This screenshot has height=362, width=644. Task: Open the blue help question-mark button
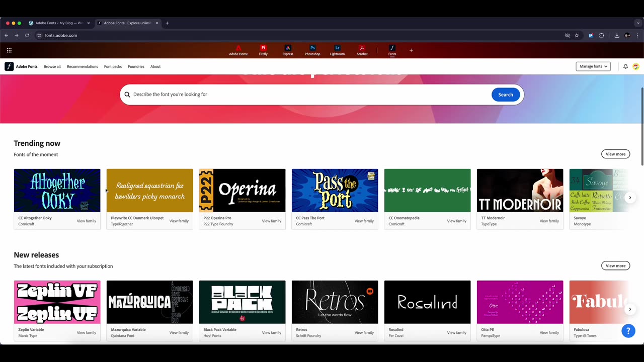pos(628,331)
